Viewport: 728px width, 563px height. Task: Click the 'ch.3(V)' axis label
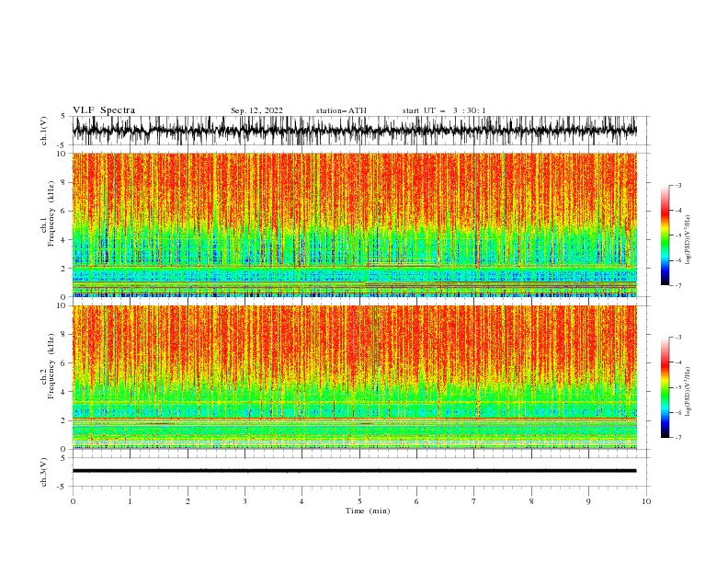pos(44,472)
